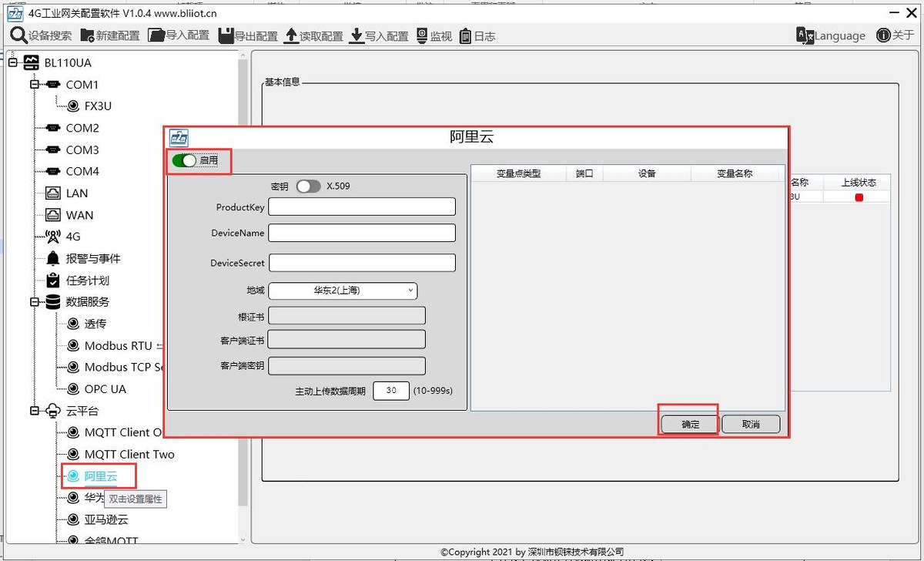The height and width of the screenshot is (561, 924).
Task: Toggle the 密钥 / X.509 switch
Action: tap(308, 186)
